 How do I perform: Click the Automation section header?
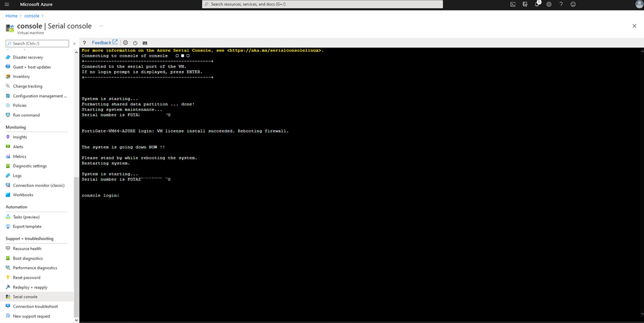point(17,207)
